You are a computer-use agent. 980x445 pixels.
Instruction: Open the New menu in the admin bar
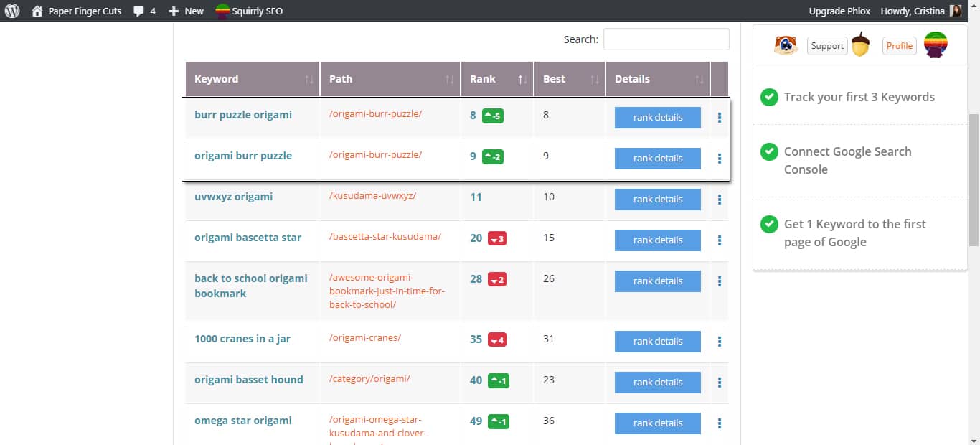pyautogui.click(x=186, y=11)
